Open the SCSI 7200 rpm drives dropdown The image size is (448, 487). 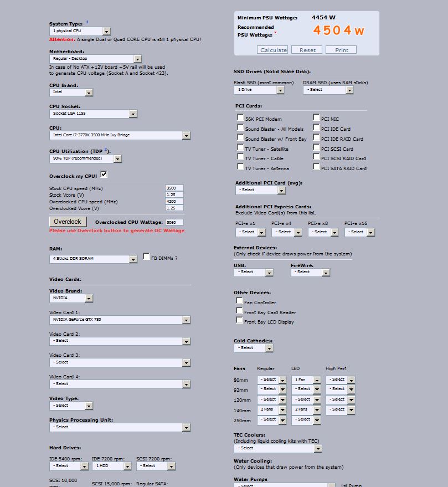point(156,466)
